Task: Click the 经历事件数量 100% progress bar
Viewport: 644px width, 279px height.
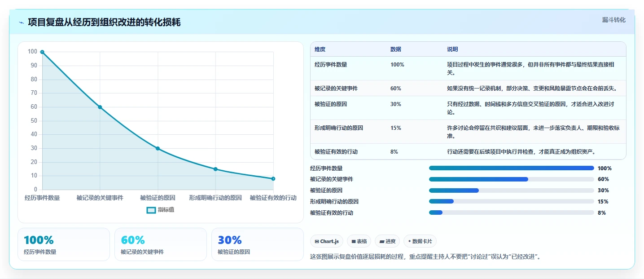Action: (512, 168)
